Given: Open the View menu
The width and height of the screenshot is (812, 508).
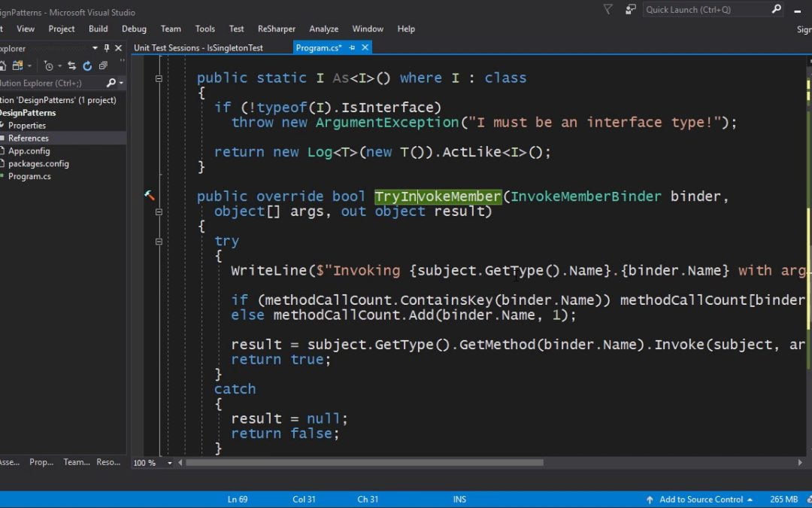Looking at the screenshot, I should point(26,29).
